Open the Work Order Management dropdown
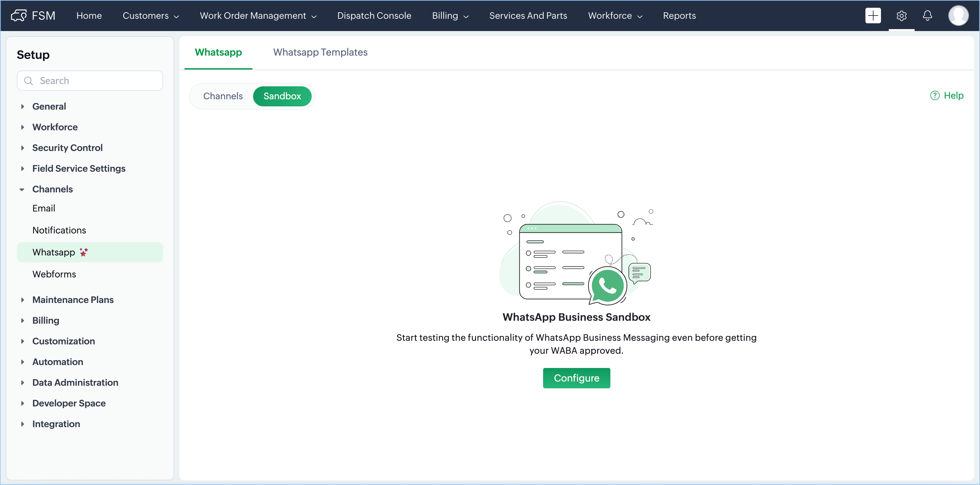The width and height of the screenshot is (980, 485). (258, 16)
